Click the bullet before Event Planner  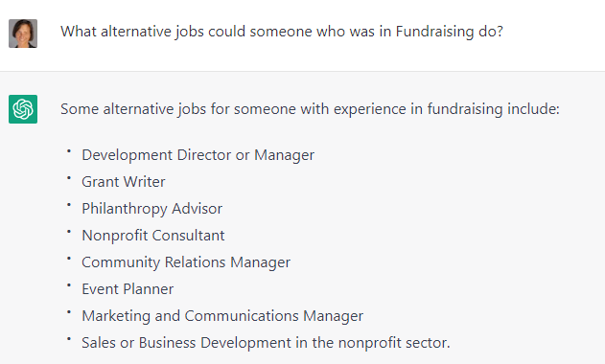pyautogui.click(x=69, y=285)
